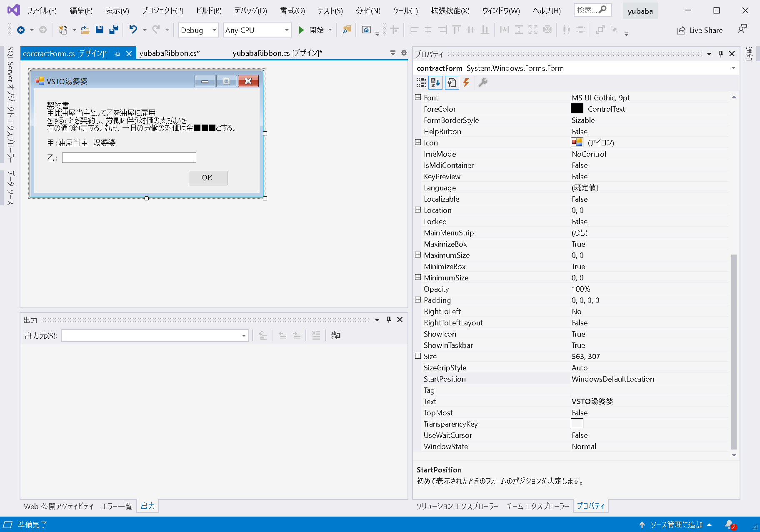Viewport: 760px width, 532px height.
Task: Click the Align Centers layout icon
Action: coord(428,30)
